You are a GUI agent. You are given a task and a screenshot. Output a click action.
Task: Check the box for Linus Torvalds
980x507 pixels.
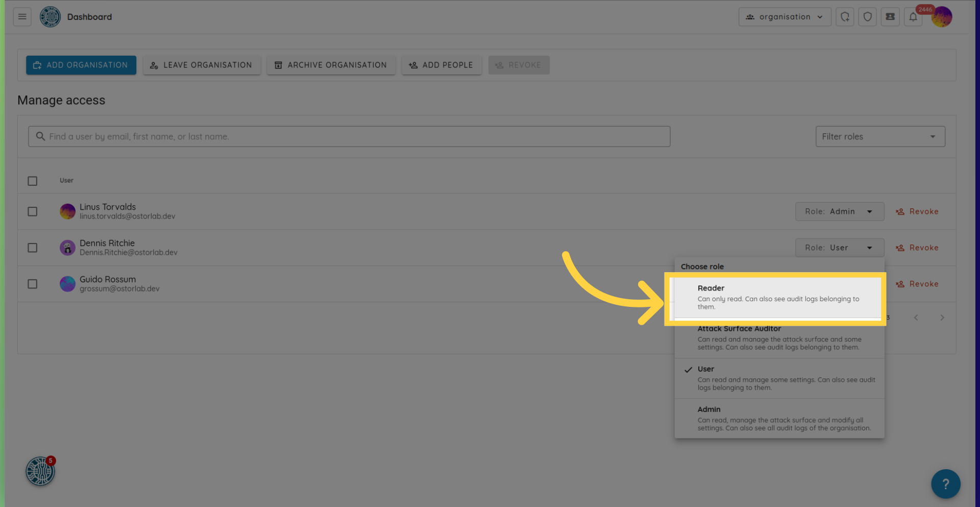33,211
